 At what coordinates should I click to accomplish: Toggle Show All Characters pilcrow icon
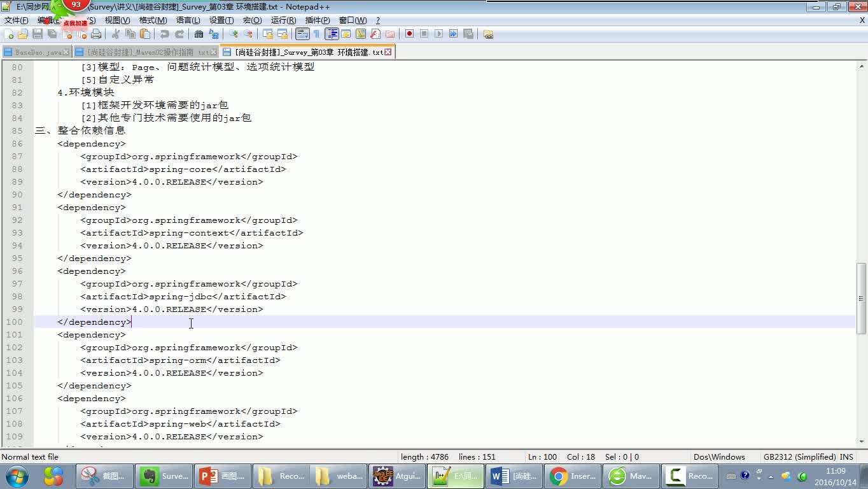[316, 34]
